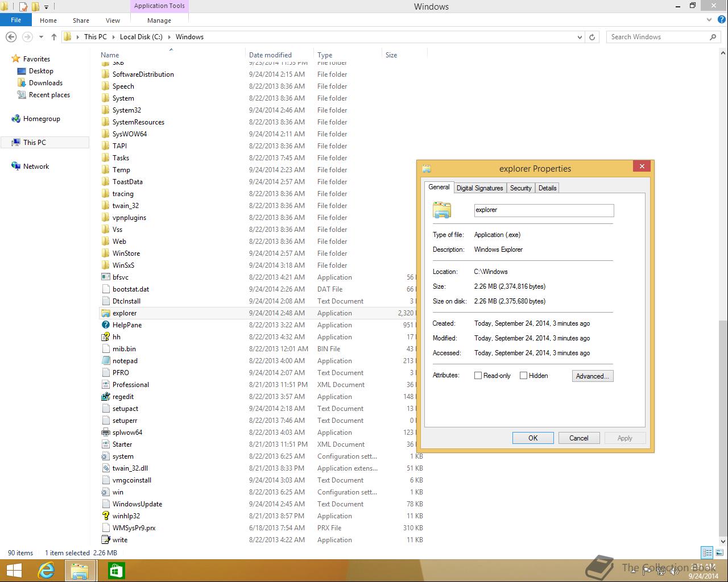The image size is (728, 582).
Task: Select the SoftwareDistribution folder row
Action: tap(262, 74)
